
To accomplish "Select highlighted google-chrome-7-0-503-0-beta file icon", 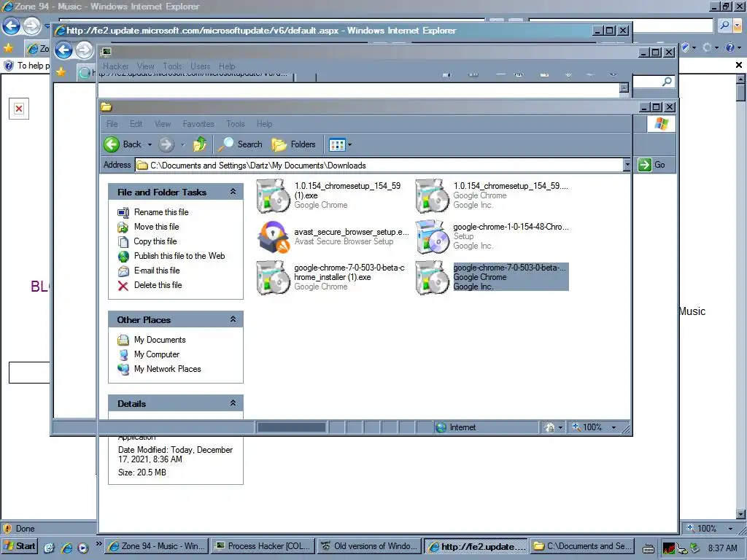I will [x=432, y=277].
